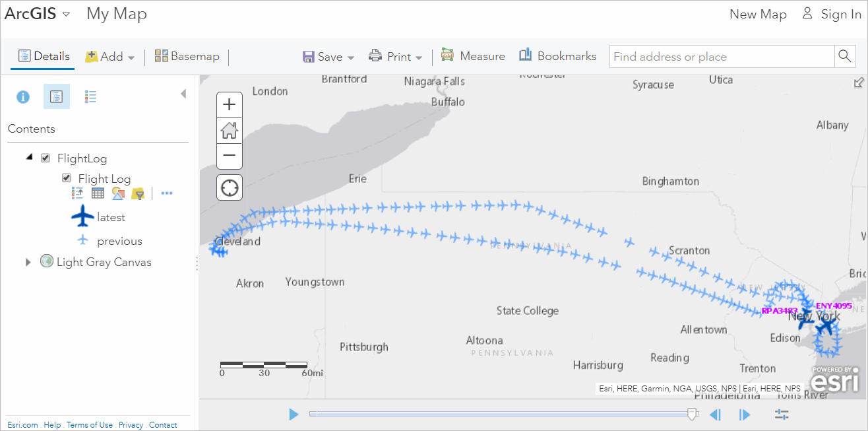Collapse the FlightLog group layer
Viewport: 868px width, 431px height.
[x=29, y=157]
